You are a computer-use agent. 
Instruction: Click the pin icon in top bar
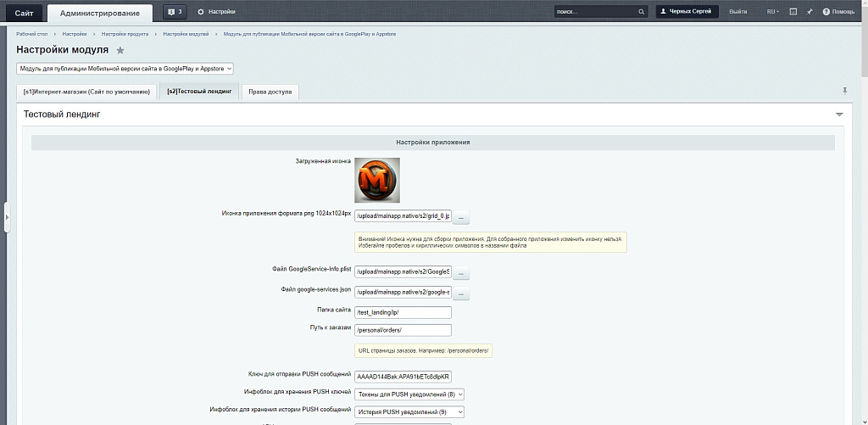pos(810,12)
